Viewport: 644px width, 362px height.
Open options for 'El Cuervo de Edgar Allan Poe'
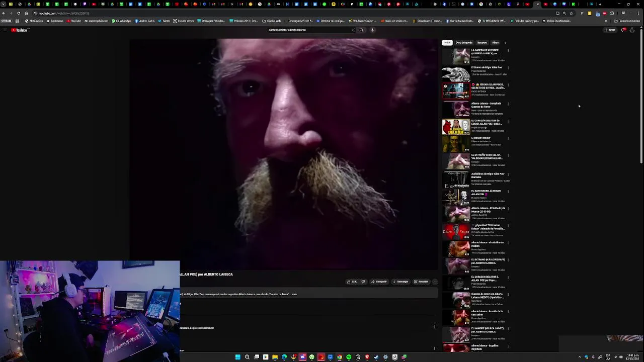(x=508, y=68)
